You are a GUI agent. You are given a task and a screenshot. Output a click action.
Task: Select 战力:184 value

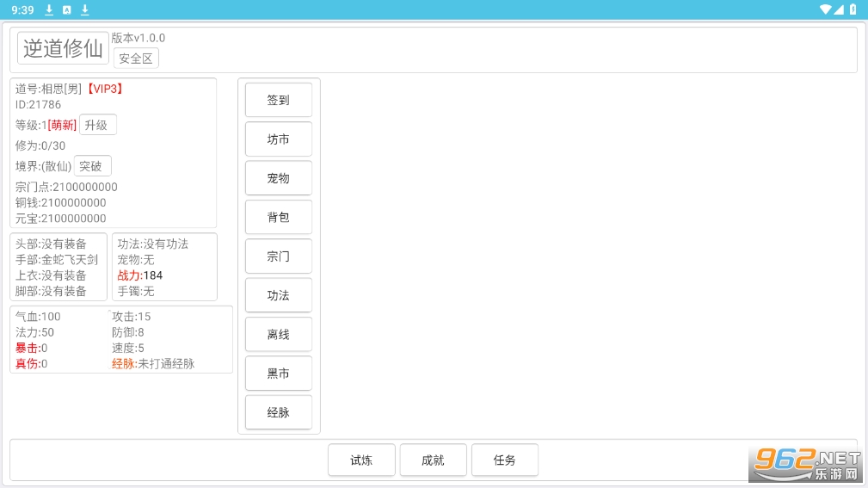point(140,275)
